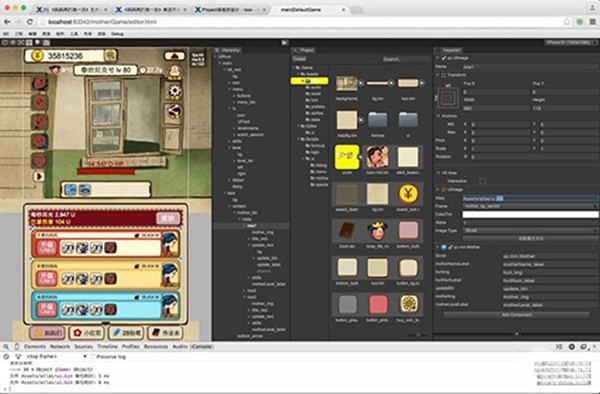Open the Frame dropdown in Inspector
600x394 pixels.
coord(530,206)
